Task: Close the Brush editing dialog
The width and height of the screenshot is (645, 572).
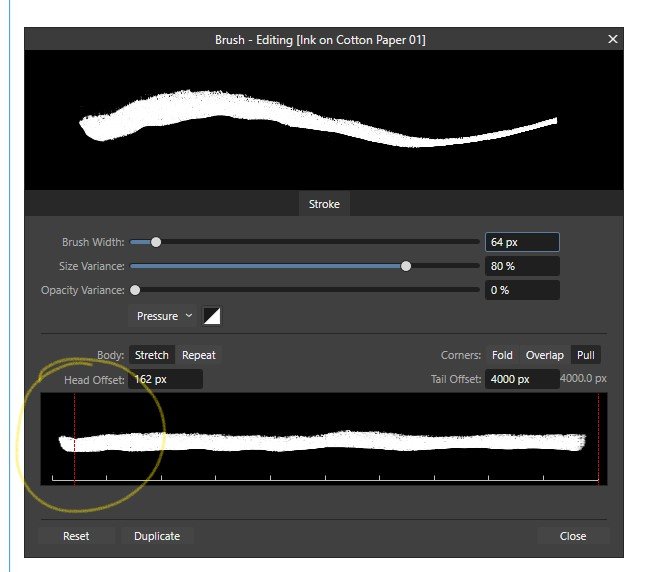Action: point(613,39)
